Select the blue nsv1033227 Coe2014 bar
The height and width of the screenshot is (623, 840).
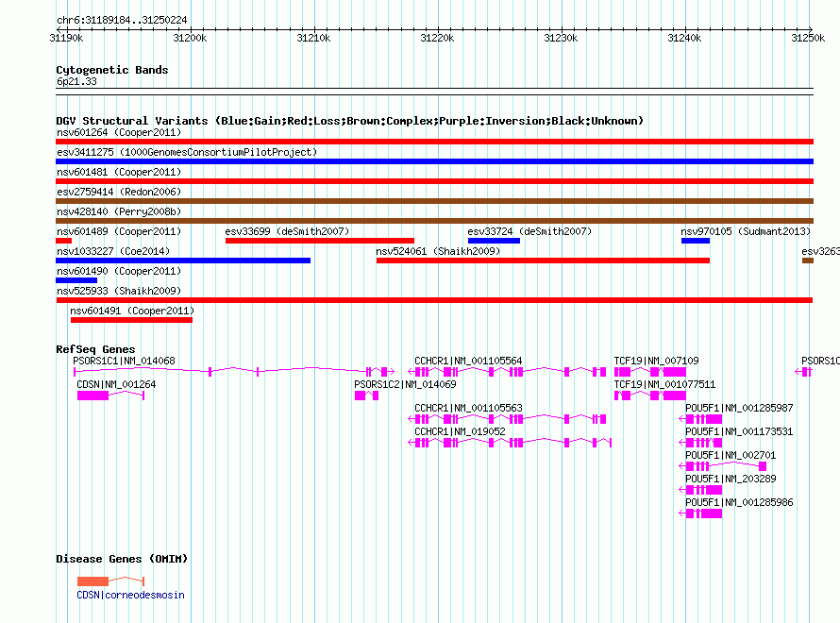tap(183, 261)
